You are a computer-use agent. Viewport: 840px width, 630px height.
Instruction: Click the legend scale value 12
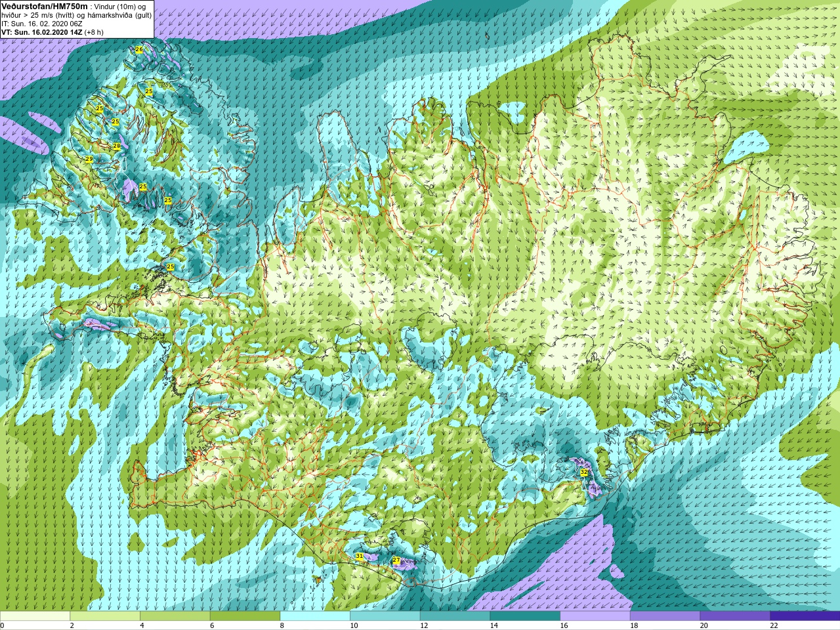[424, 625]
